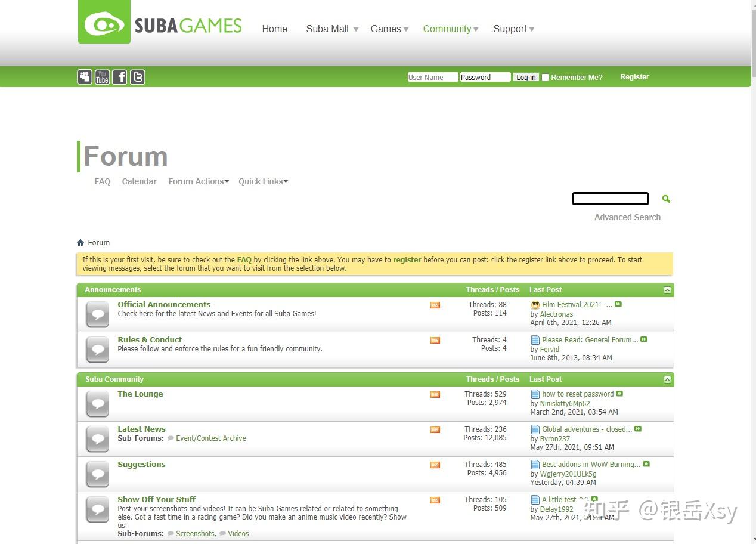Open the Advanced Search link
The height and width of the screenshot is (544, 756).
click(627, 217)
